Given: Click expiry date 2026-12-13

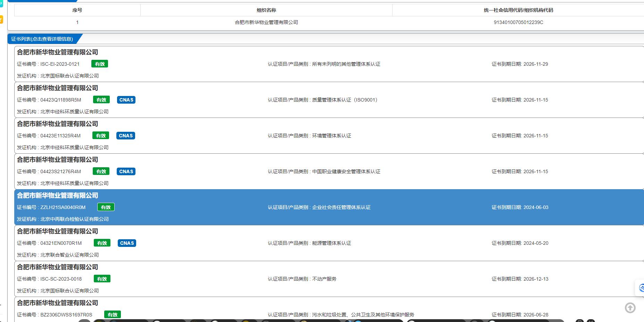Looking at the screenshot, I should click(536, 279).
